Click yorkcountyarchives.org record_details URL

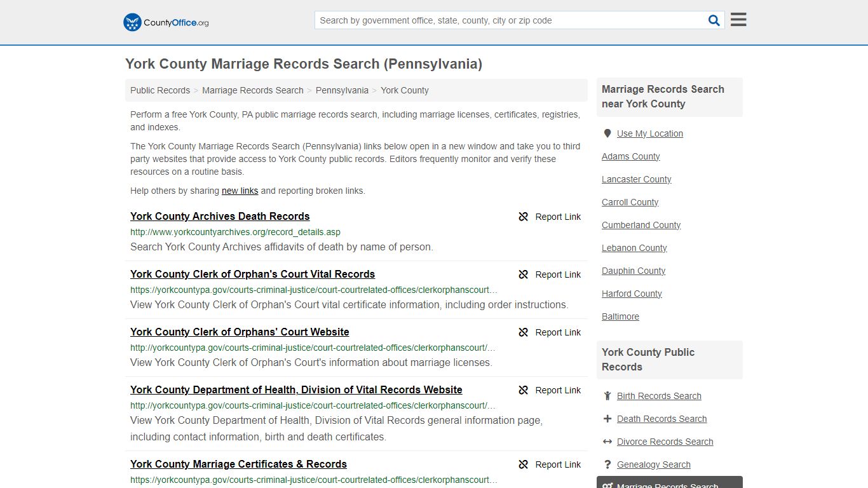click(235, 232)
